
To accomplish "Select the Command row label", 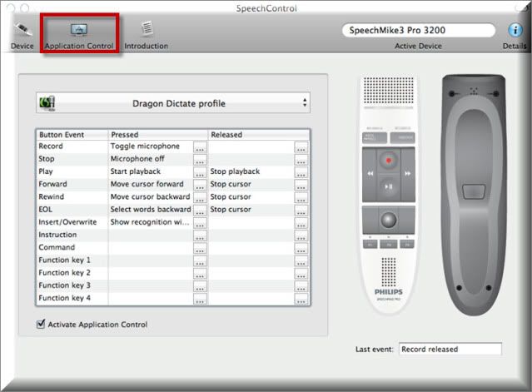I will (57, 247).
